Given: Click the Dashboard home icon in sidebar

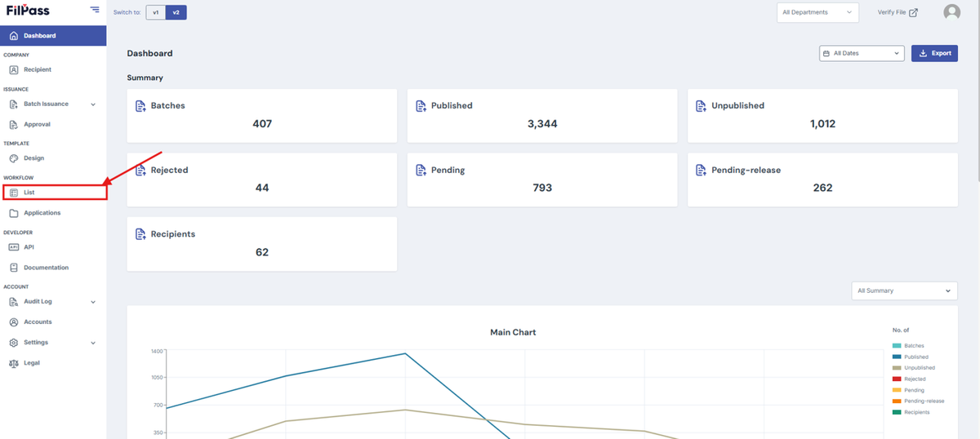Looking at the screenshot, I should coord(13,36).
